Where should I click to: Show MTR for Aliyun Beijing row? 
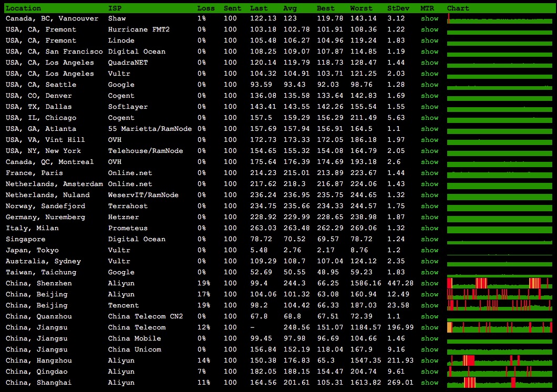[x=429, y=294]
